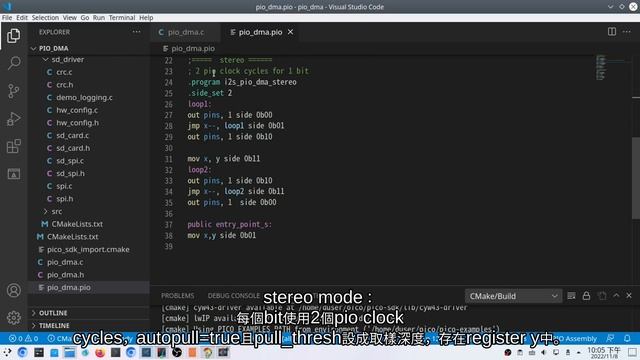Open the CMake/Build output channel dropdown

coord(513,296)
